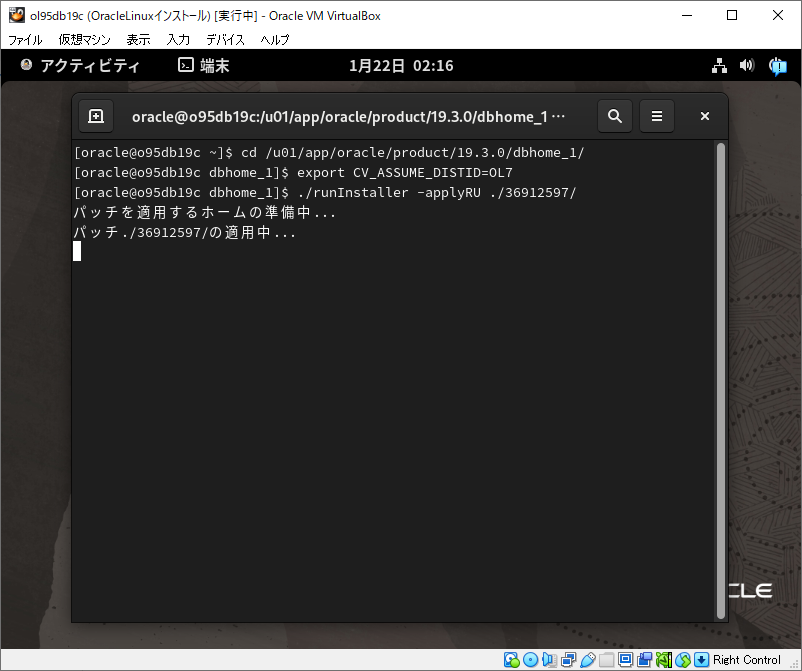Click the shared folders status icon
This screenshot has height=671, width=802.
pos(607,660)
